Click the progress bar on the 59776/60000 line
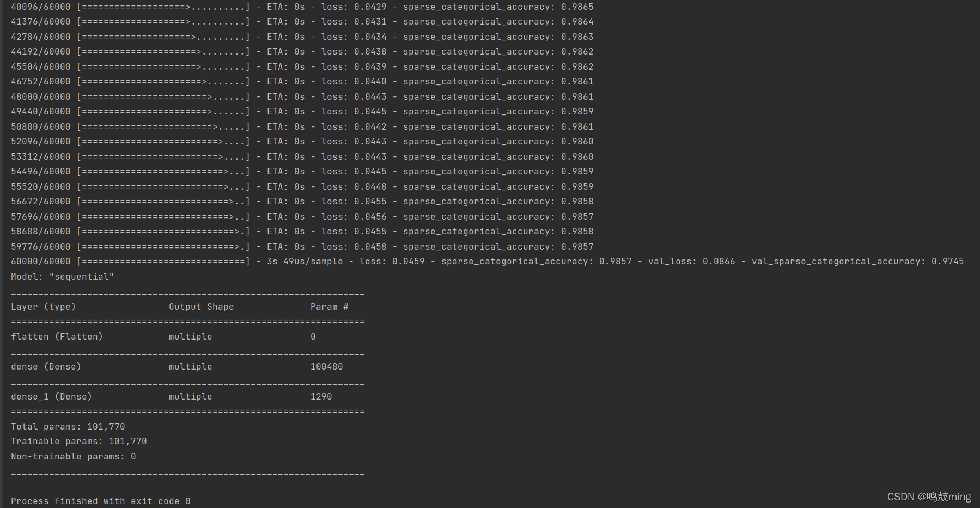980x508 pixels. (163, 247)
